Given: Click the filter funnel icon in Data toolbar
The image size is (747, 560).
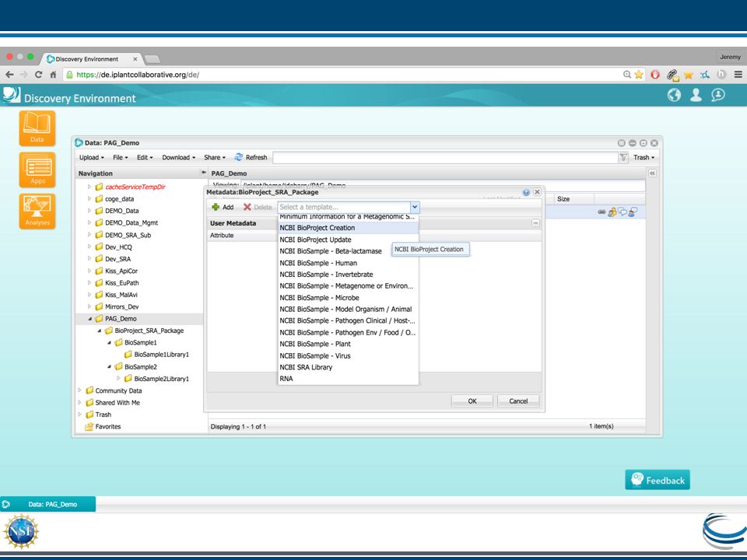Looking at the screenshot, I should pyautogui.click(x=623, y=157).
